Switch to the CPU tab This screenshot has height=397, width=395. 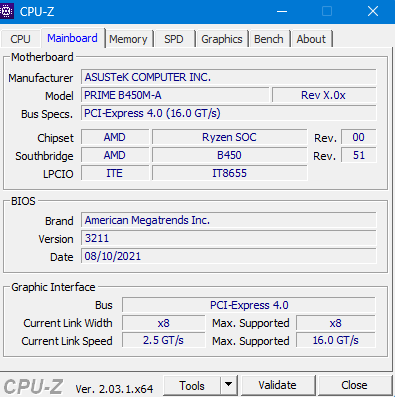coord(20,39)
